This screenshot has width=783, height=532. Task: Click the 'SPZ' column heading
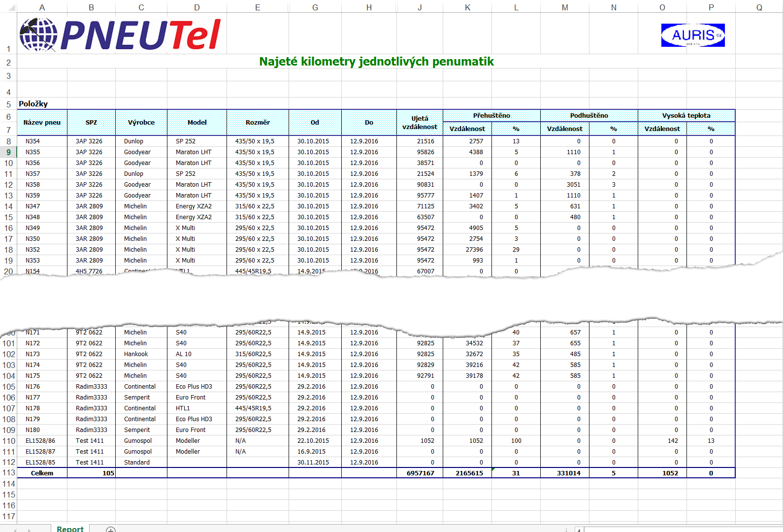(91, 122)
